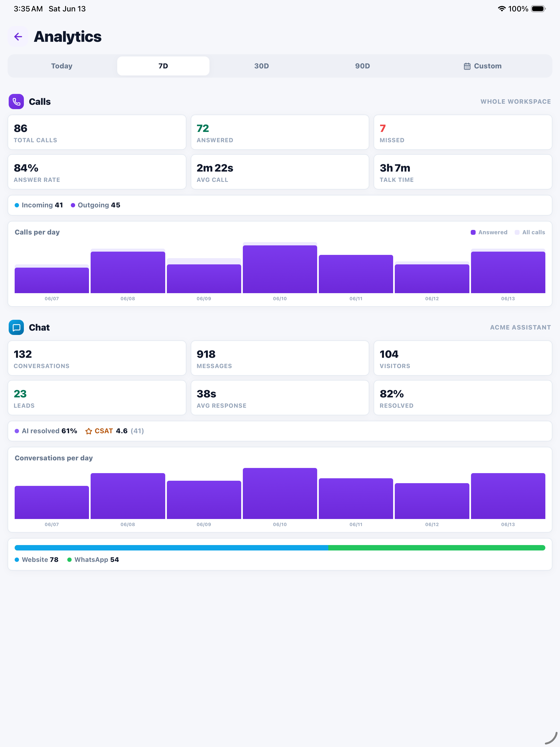Viewport: 560px width, 747px height.
Task: Switch to the Today tab
Action: pos(62,66)
